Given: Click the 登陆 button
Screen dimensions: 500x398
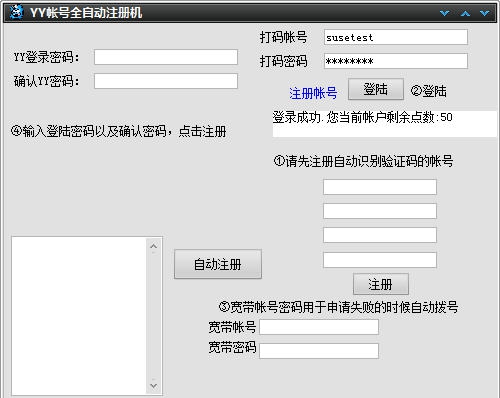Looking at the screenshot, I should pyautogui.click(x=376, y=89).
